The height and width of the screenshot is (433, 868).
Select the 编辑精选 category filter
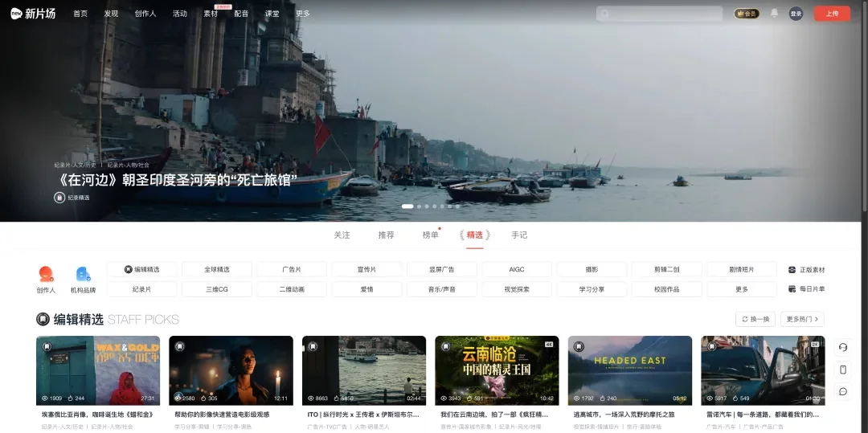(x=142, y=269)
